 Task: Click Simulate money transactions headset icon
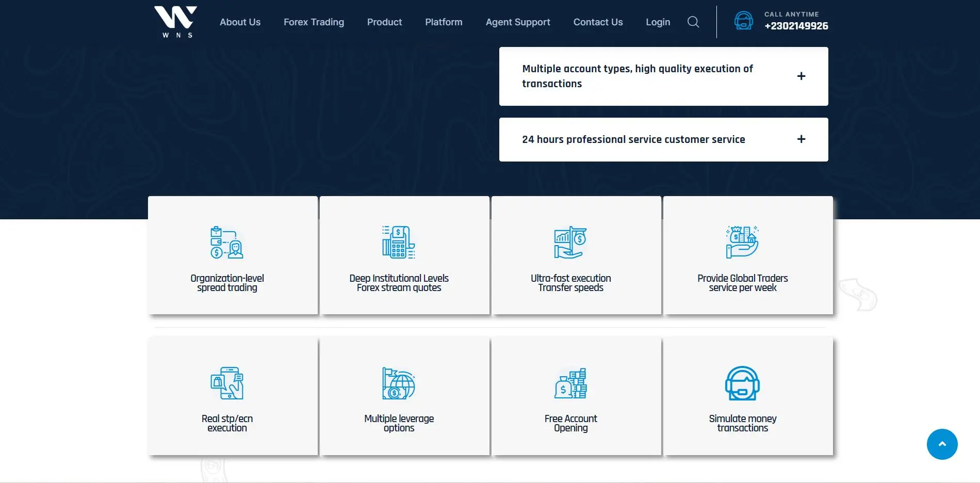(742, 383)
